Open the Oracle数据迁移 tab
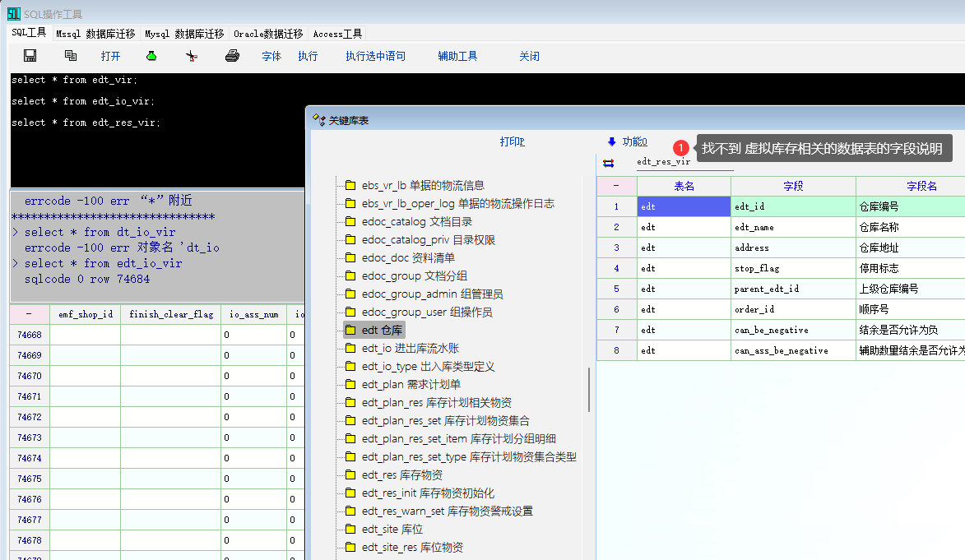This screenshot has width=965, height=560. pos(268,34)
